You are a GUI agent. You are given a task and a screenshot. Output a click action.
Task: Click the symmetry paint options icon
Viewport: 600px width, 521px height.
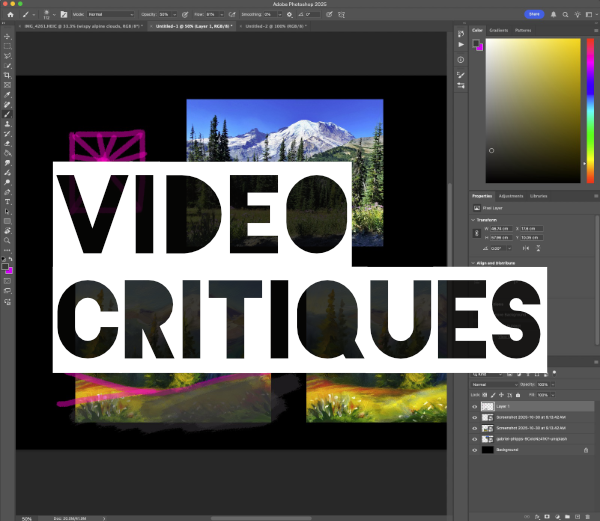tap(341, 15)
